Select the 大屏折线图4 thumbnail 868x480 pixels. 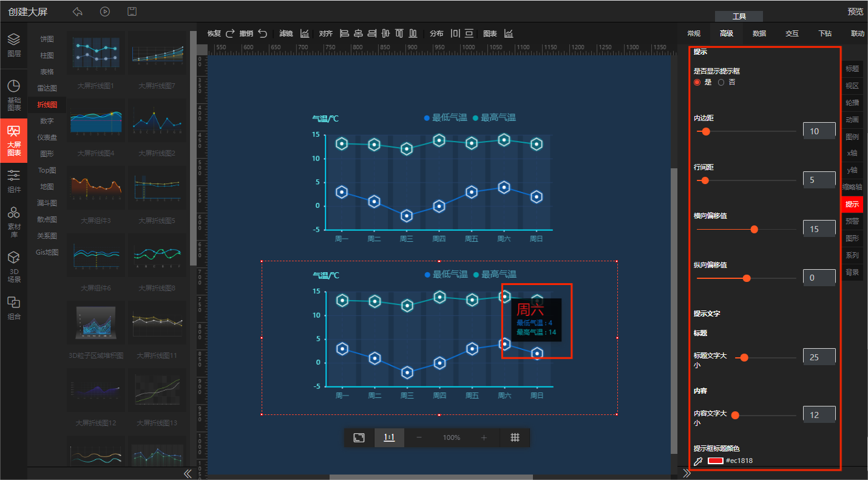tap(96, 121)
